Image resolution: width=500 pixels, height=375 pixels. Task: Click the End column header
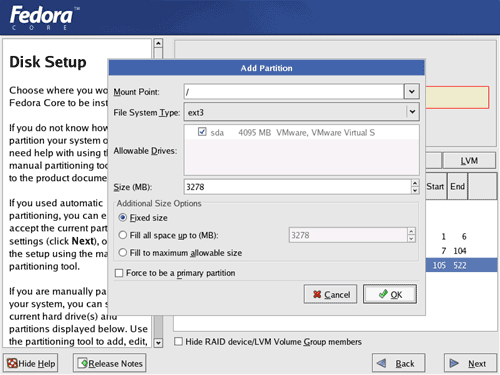pos(457,186)
